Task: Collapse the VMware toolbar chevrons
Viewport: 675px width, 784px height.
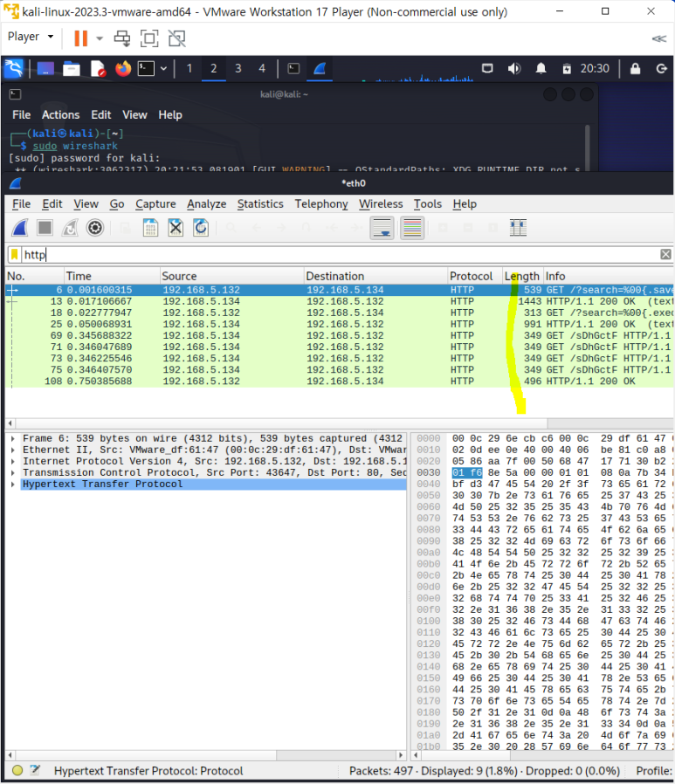Action: coord(658,38)
